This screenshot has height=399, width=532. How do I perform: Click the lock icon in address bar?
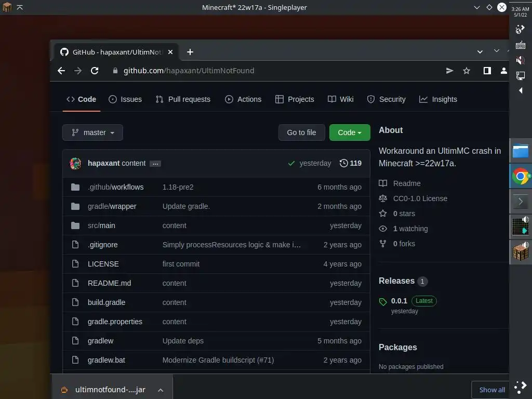click(115, 71)
